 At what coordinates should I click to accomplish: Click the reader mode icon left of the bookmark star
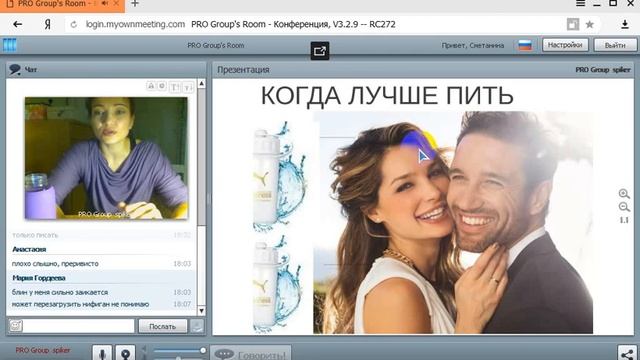(573, 24)
